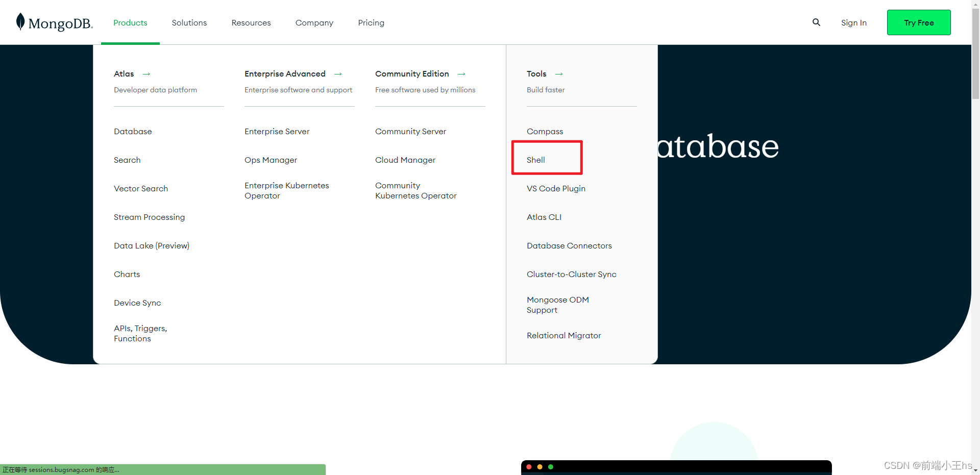Select VS Code Plugin

point(556,189)
